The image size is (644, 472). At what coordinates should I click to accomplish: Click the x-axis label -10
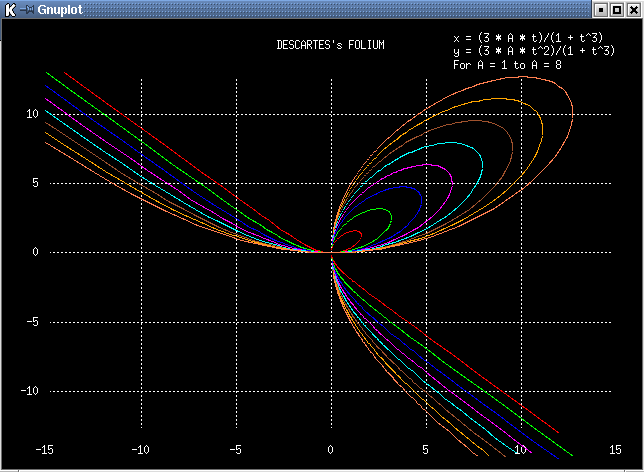click(140, 450)
